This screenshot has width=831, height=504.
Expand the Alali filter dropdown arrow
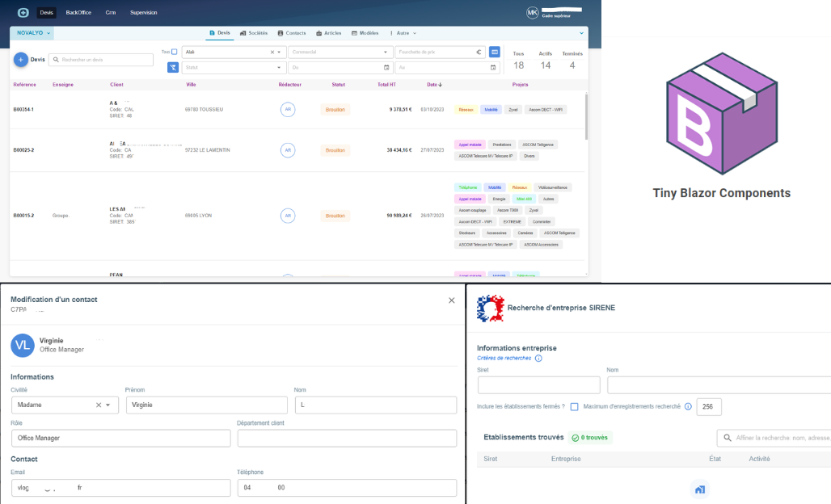click(x=280, y=52)
